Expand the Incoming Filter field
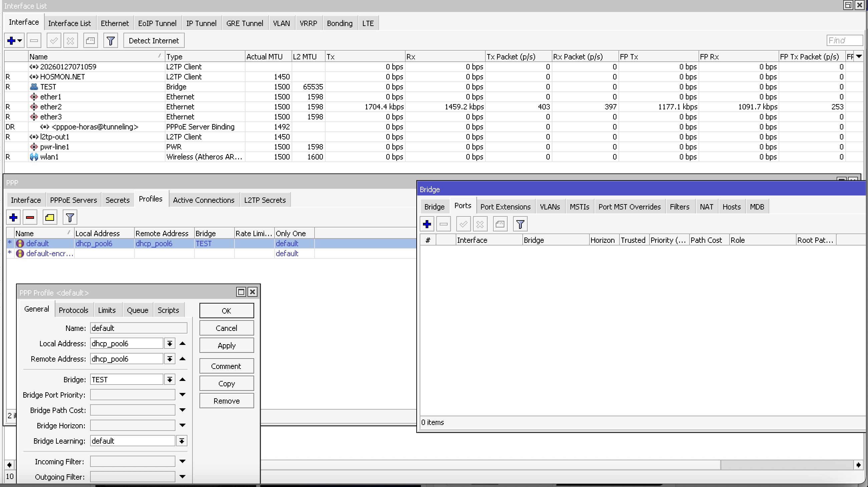 click(x=182, y=461)
